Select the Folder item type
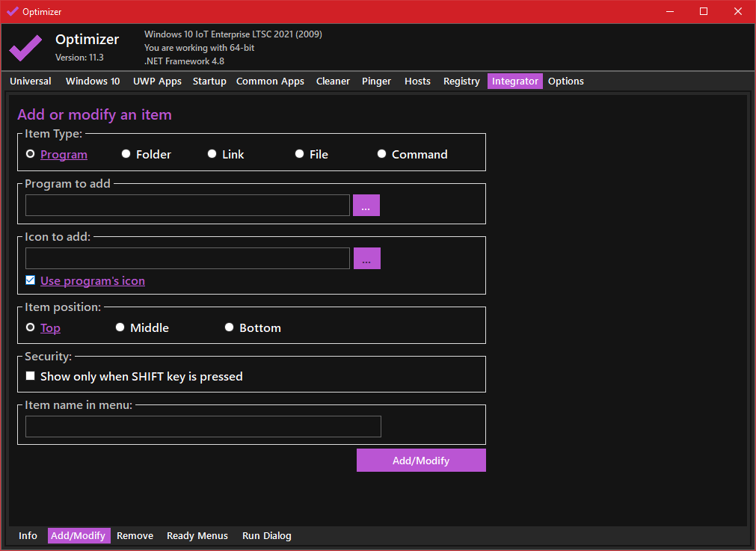The width and height of the screenshot is (756, 551). point(126,154)
